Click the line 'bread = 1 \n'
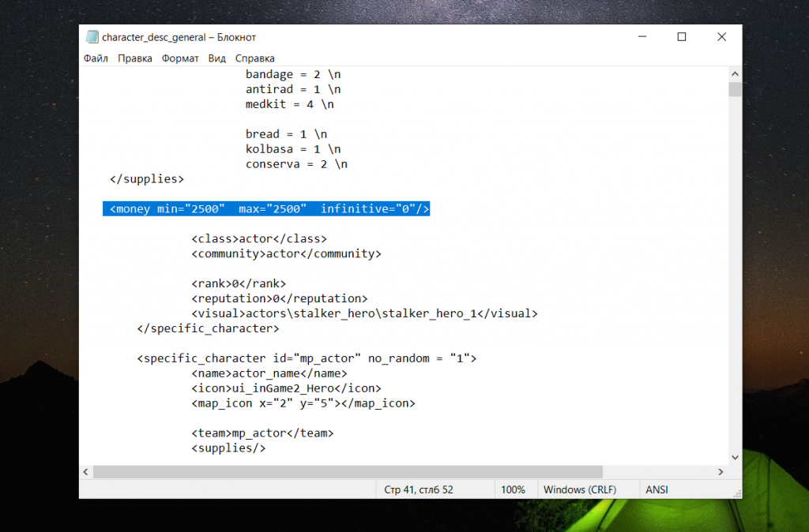 point(286,134)
